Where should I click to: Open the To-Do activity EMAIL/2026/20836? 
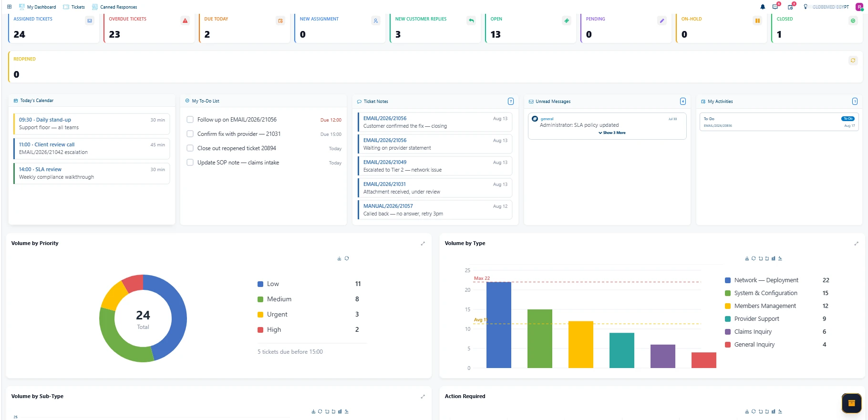(778, 122)
